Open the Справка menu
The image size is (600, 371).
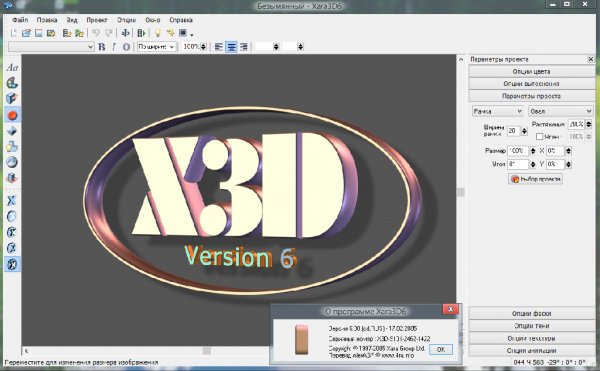coord(181,20)
